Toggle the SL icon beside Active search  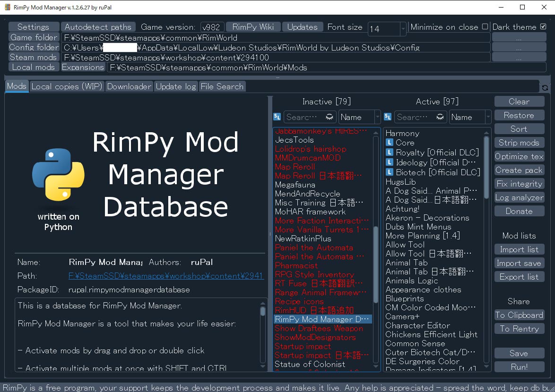[388, 117]
